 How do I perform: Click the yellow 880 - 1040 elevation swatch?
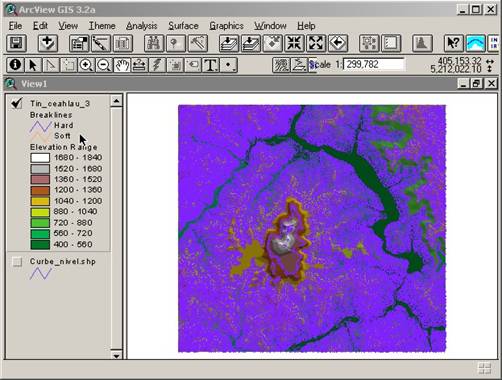coord(40,212)
